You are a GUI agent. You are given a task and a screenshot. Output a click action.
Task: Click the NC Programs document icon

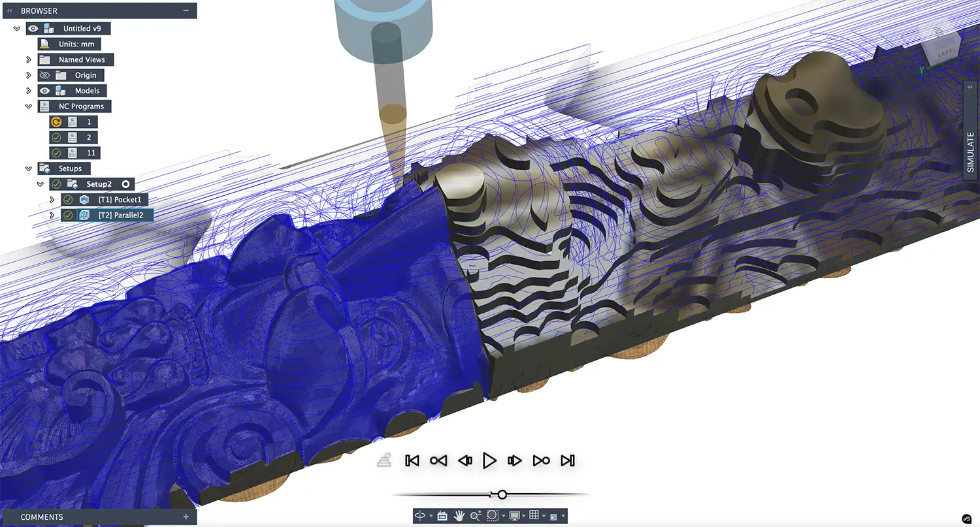point(44,106)
